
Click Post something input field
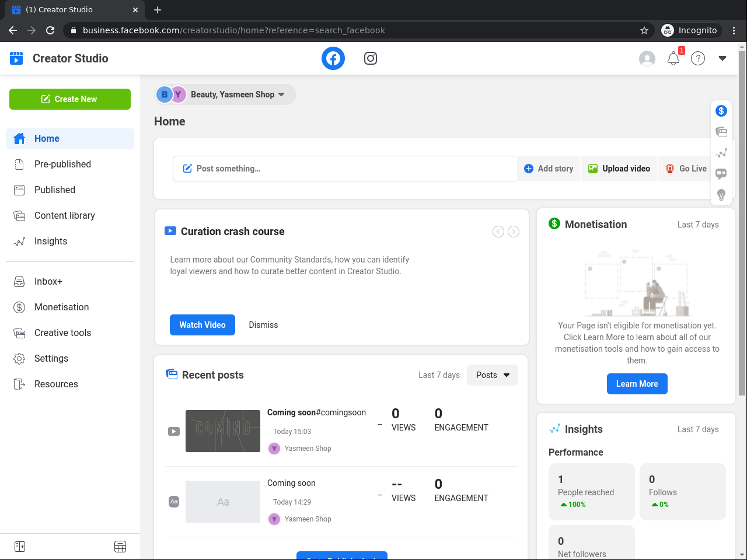[345, 169]
